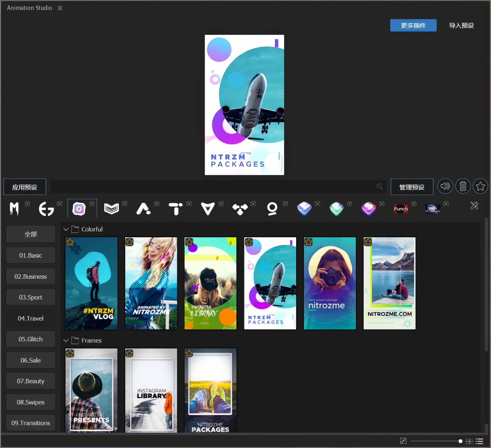Click the 导入预设 import preset button
The width and height of the screenshot is (491, 448).
461,25
